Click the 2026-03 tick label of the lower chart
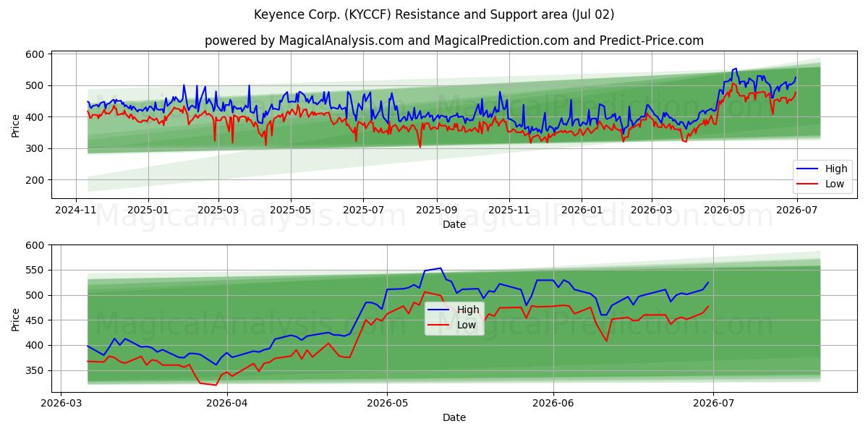This screenshot has height=434, width=868. (x=61, y=403)
